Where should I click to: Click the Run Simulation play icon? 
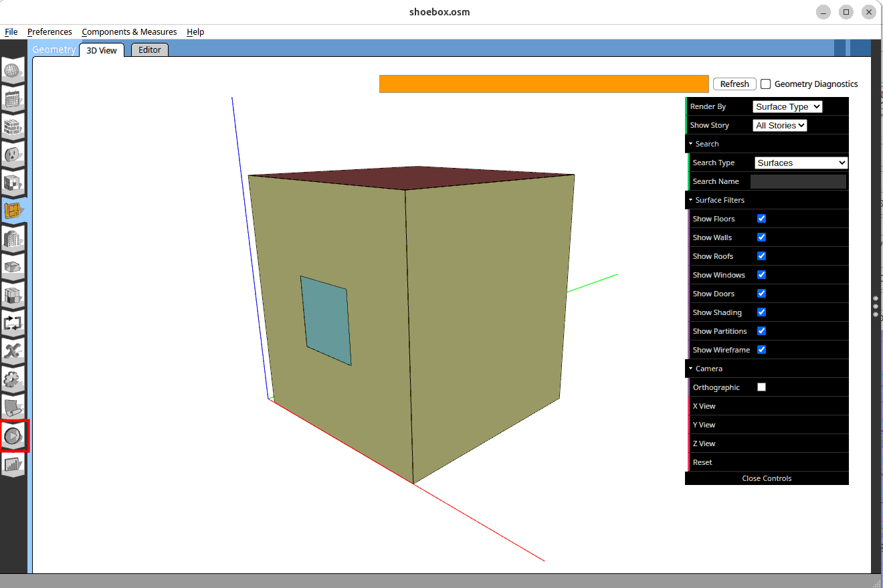pyautogui.click(x=13, y=436)
